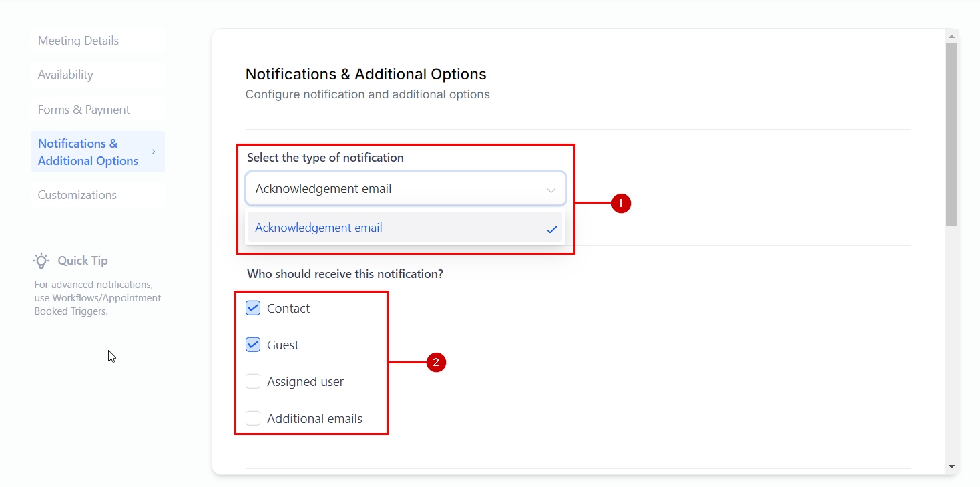
Task: Enable the Assigned user checkbox
Action: click(253, 381)
